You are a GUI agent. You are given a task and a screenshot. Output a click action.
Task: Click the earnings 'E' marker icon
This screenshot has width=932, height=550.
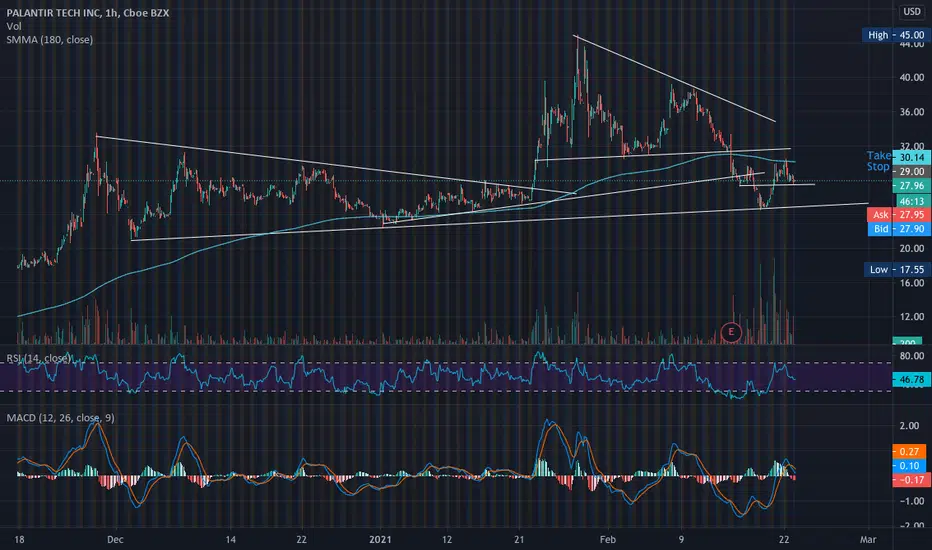coord(731,332)
